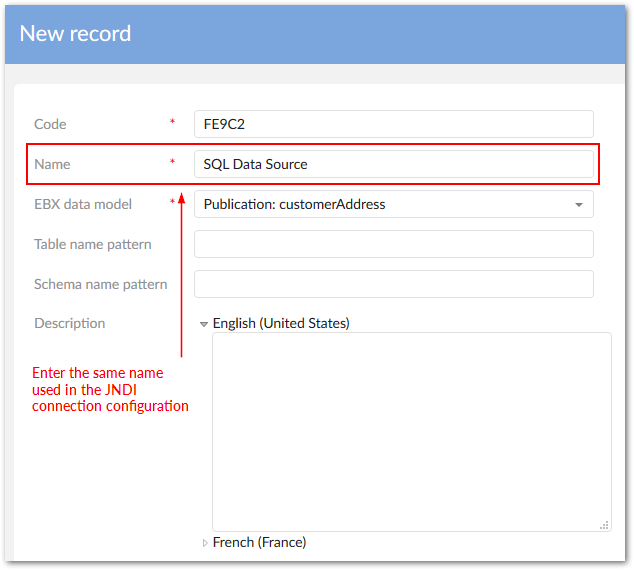Click the Table name pattern label

tap(93, 244)
